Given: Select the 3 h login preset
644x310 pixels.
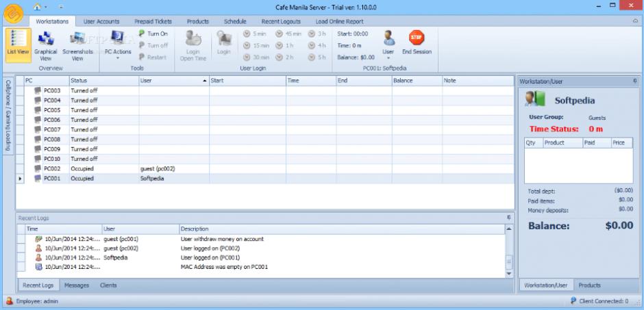Looking at the screenshot, I should click(x=317, y=34).
